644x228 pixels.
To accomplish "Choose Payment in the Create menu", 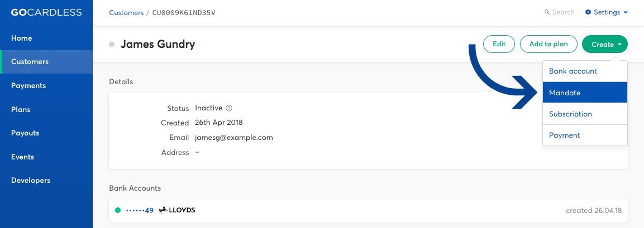I will pos(585,135).
